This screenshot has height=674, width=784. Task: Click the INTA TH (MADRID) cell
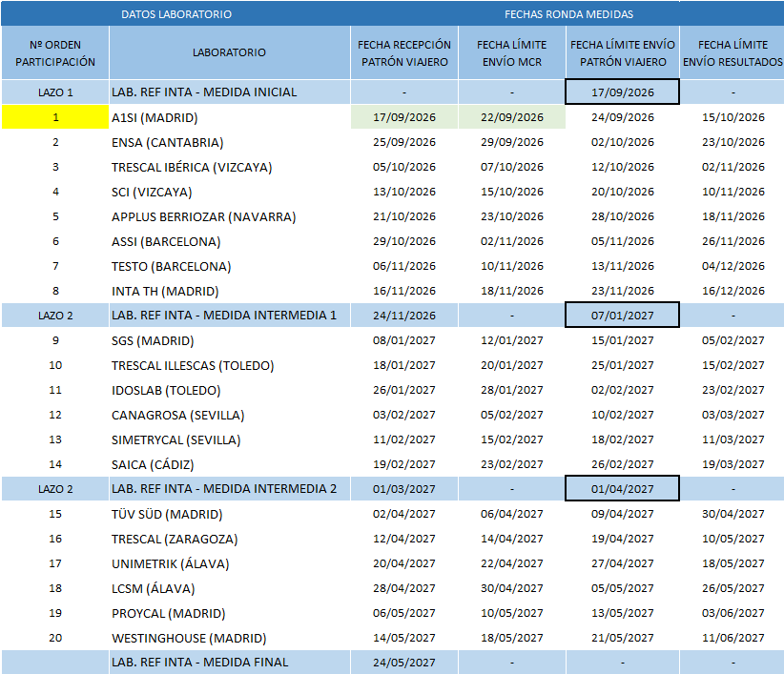(x=230, y=291)
